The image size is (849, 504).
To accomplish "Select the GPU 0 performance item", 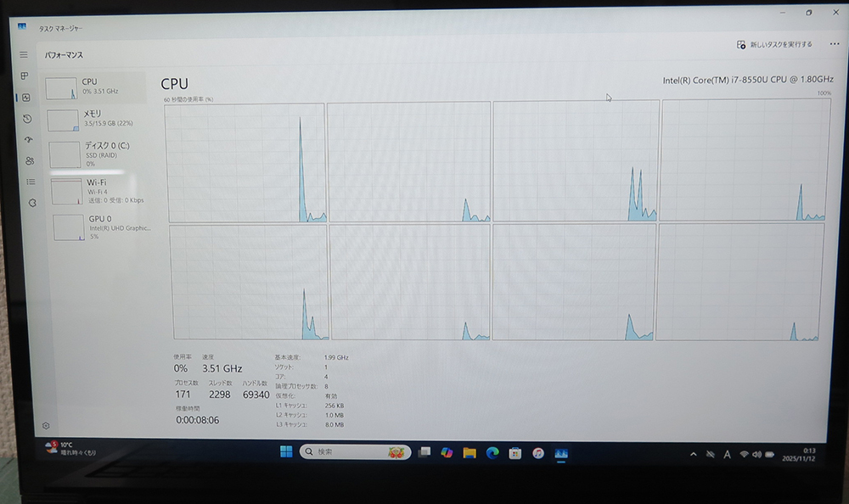I will tap(103, 227).
